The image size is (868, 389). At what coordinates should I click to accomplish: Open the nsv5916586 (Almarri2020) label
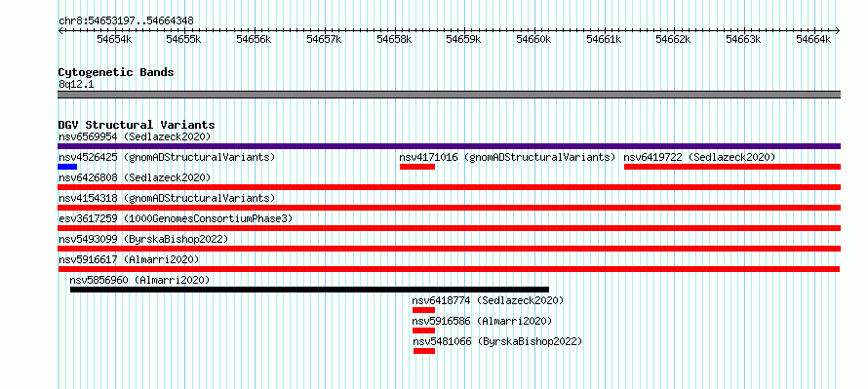pyautogui.click(x=482, y=321)
